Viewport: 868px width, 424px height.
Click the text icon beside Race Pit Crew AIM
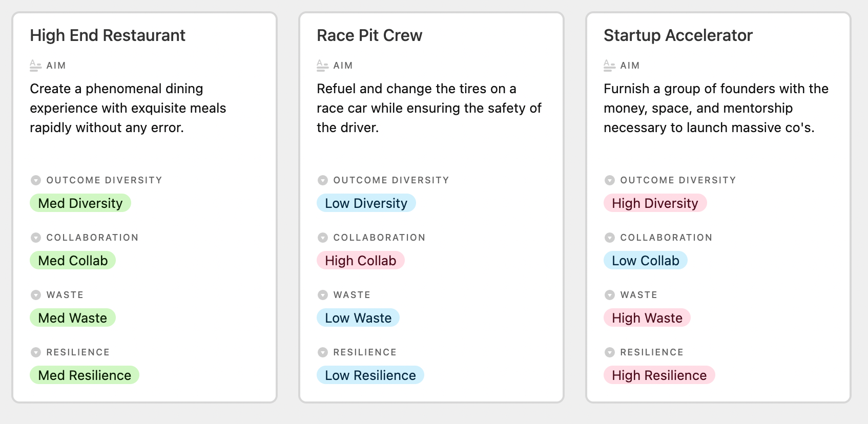322,66
